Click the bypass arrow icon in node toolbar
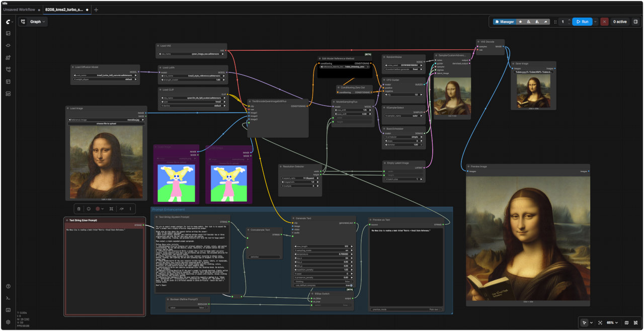 (121, 209)
